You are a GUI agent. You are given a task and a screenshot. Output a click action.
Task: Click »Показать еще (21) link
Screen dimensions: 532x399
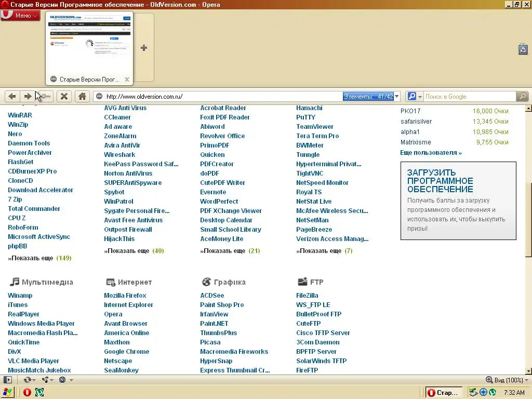[x=230, y=251]
